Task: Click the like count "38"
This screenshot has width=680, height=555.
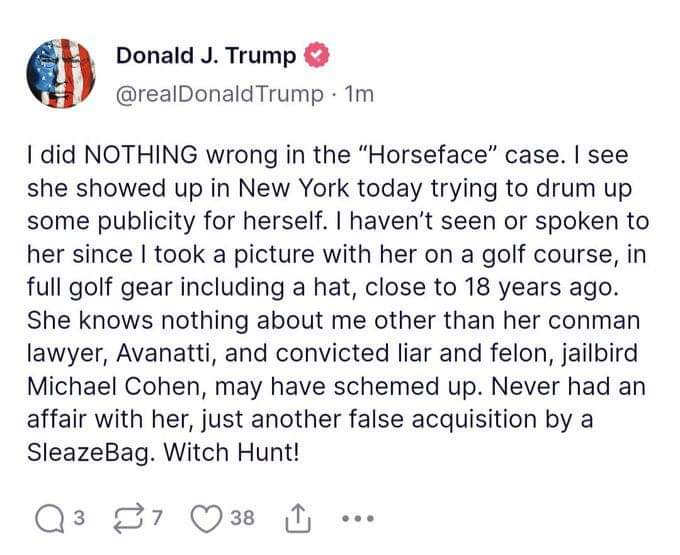Action: (x=243, y=519)
